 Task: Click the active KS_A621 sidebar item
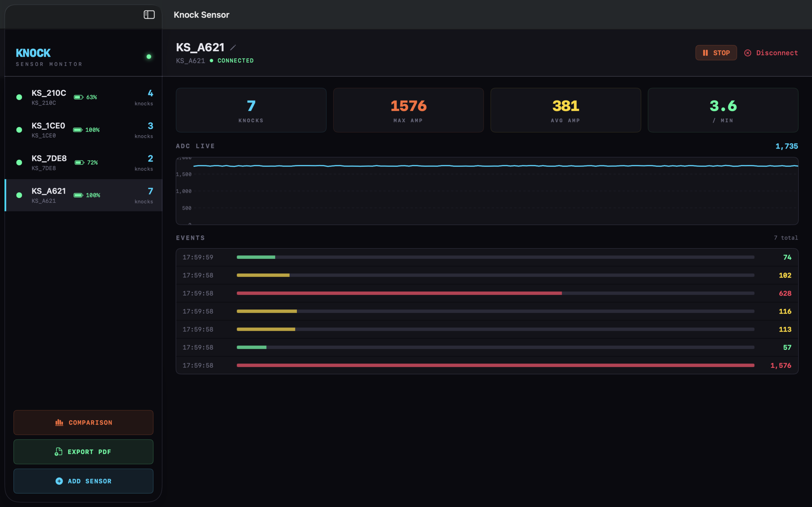[x=83, y=195]
